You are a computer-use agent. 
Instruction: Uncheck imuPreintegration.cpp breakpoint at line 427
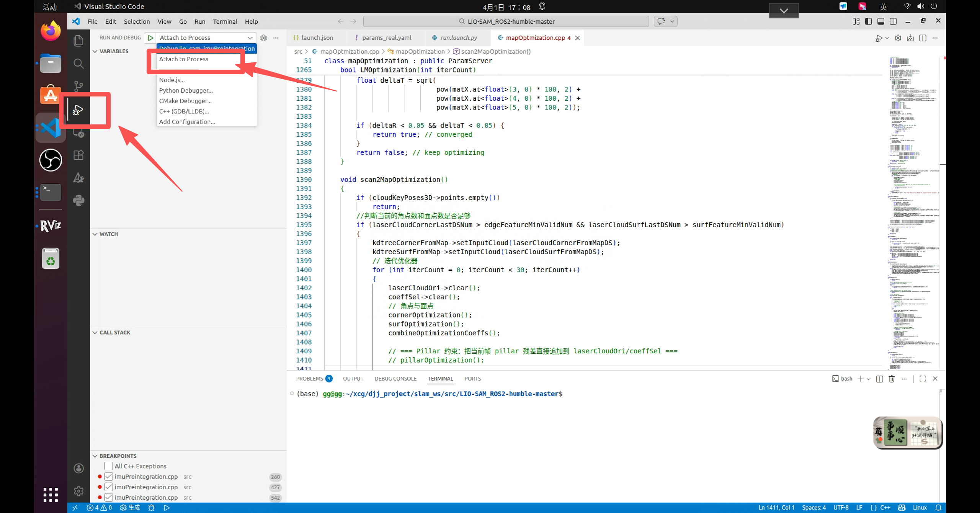click(109, 487)
